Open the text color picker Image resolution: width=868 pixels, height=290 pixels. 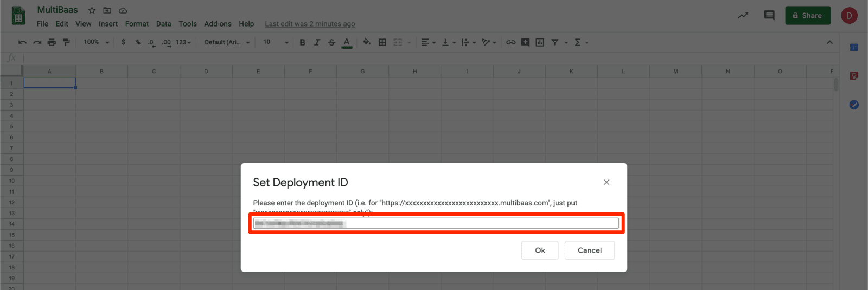347,42
